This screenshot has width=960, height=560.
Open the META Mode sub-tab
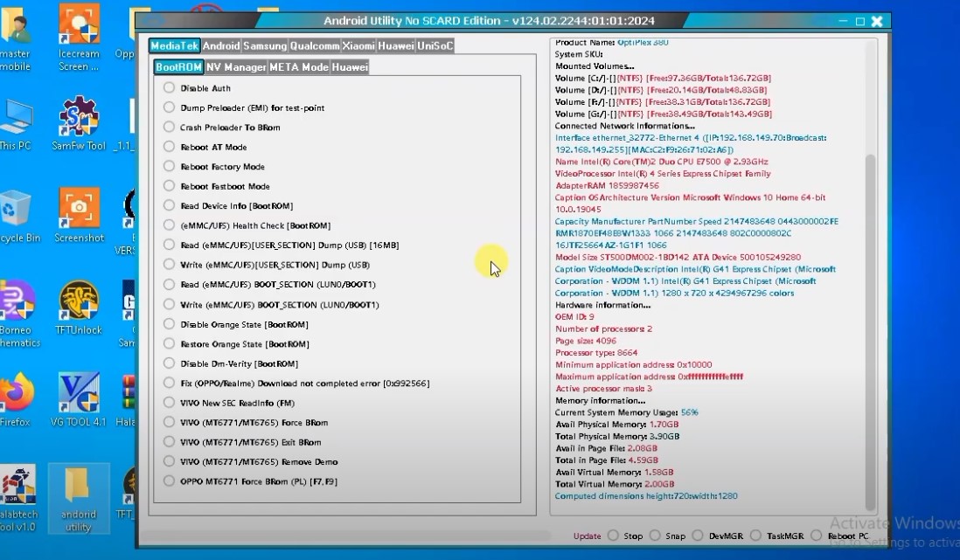pyautogui.click(x=299, y=66)
